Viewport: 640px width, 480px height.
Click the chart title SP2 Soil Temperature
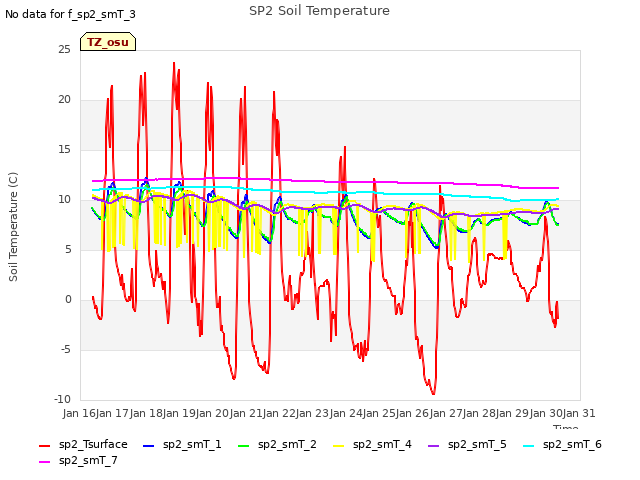(x=319, y=11)
